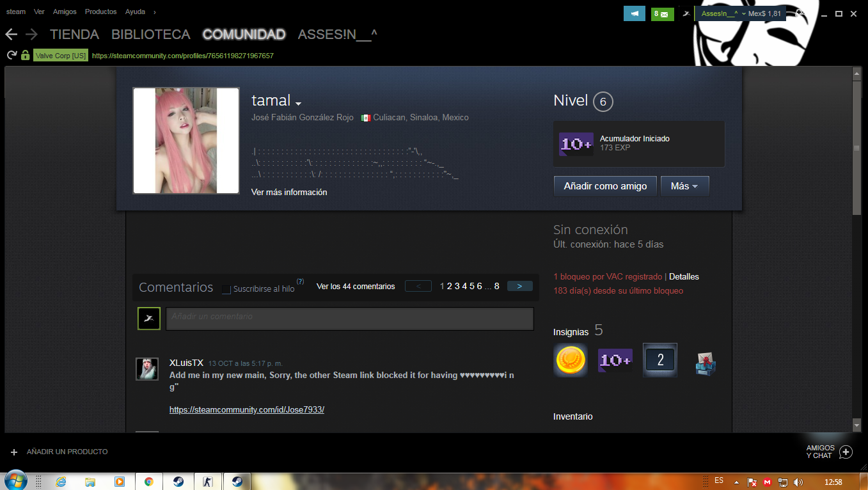Switch to the COMUNIDAD tab
This screenshot has height=490, width=868.
click(x=244, y=35)
